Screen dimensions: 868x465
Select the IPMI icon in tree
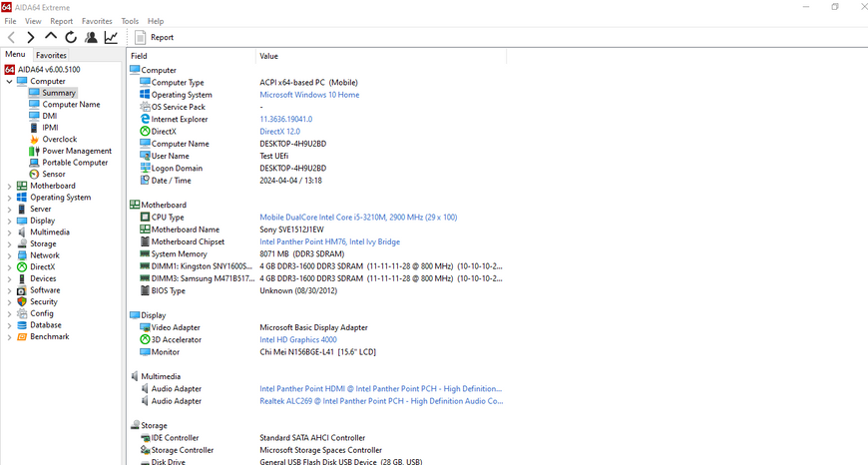tap(34, 128)
